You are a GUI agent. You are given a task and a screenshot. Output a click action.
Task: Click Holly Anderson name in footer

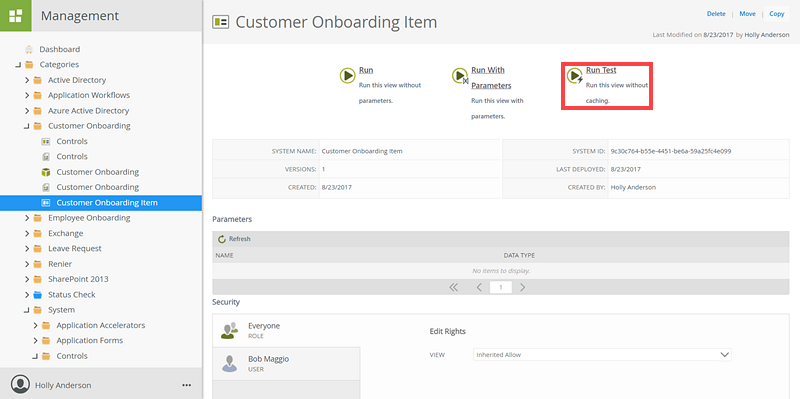[x=63, y=385]
